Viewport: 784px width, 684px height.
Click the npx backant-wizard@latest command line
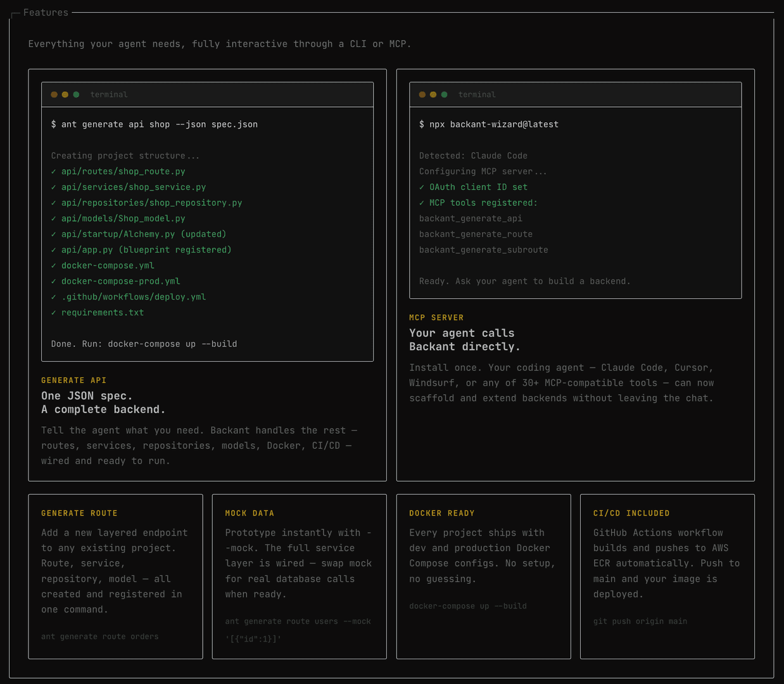tap(489, 124)
